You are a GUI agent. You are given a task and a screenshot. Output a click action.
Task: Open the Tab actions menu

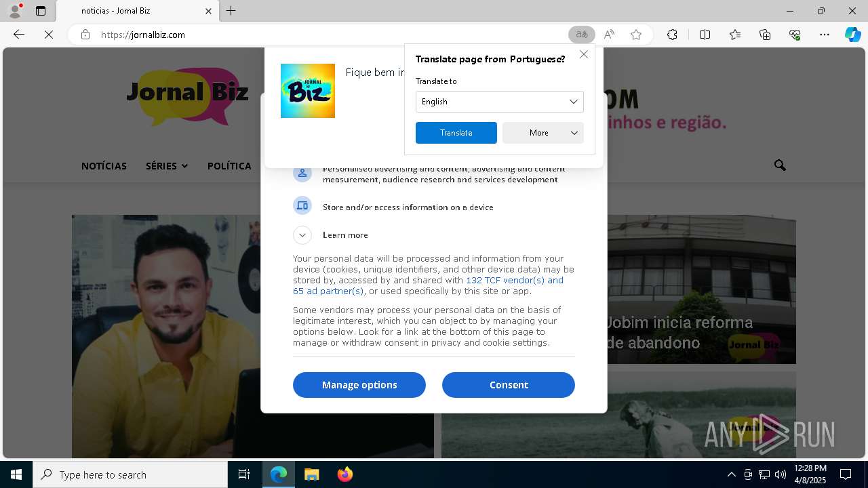point(41,11)
